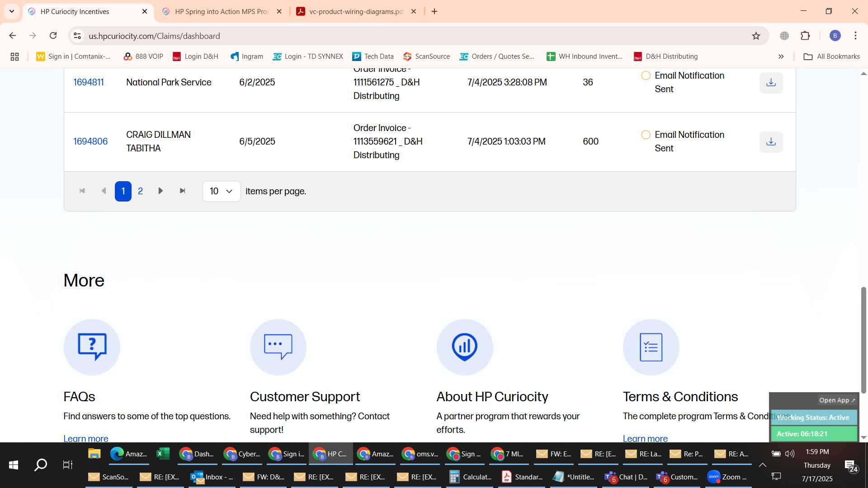Open About HP Curiocity chart icon

(x=465, y=347)
